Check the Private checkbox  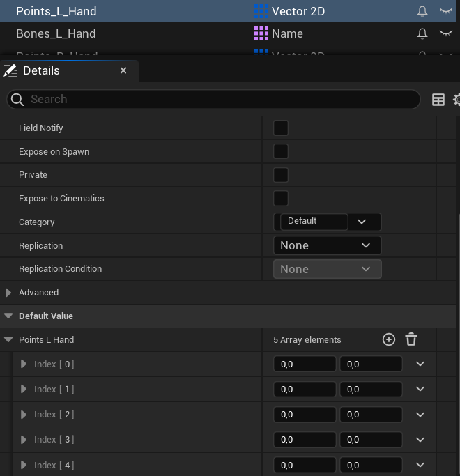281,175
